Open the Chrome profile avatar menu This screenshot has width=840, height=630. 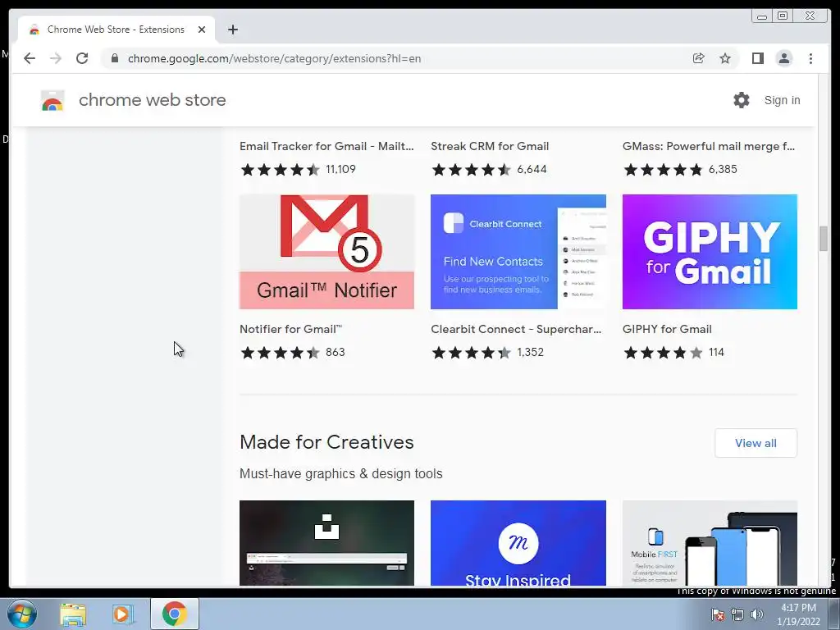(783, 58)
